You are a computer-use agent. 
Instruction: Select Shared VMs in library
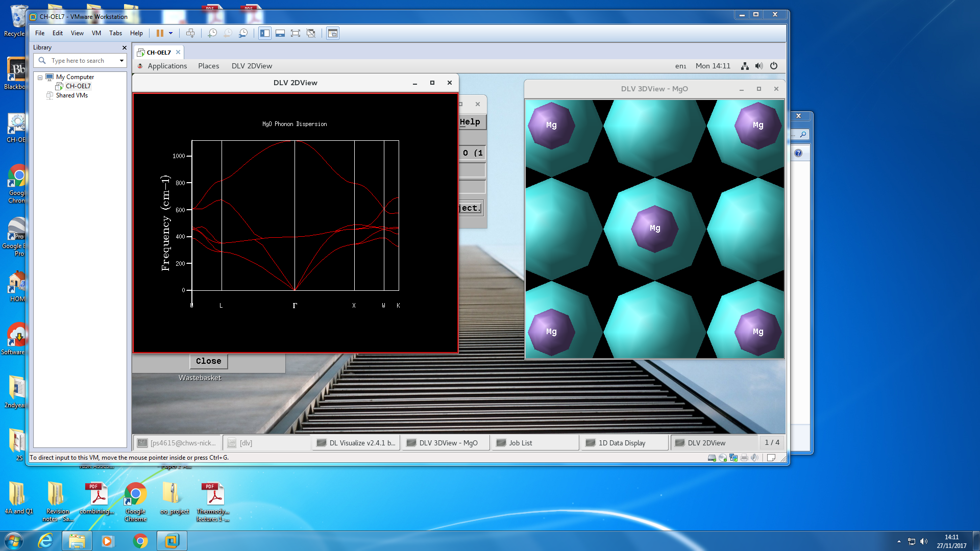pyautogui.click(x=72, y=95)
